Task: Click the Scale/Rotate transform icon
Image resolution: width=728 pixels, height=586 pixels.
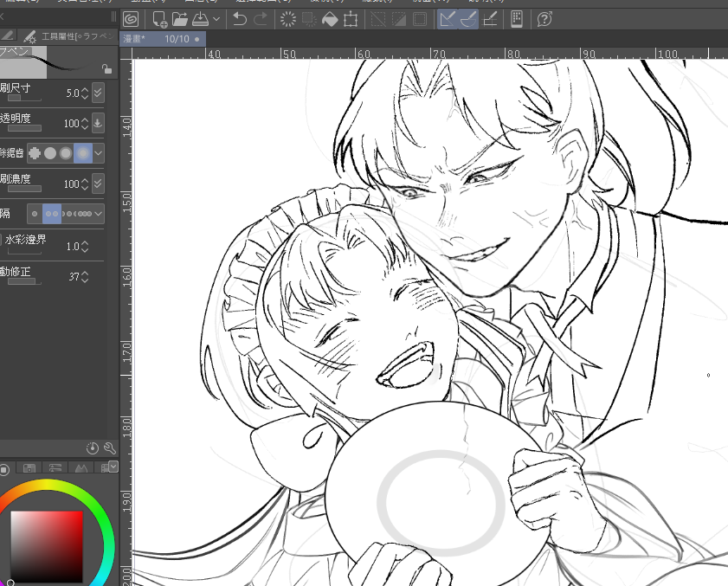Action: 351,20
